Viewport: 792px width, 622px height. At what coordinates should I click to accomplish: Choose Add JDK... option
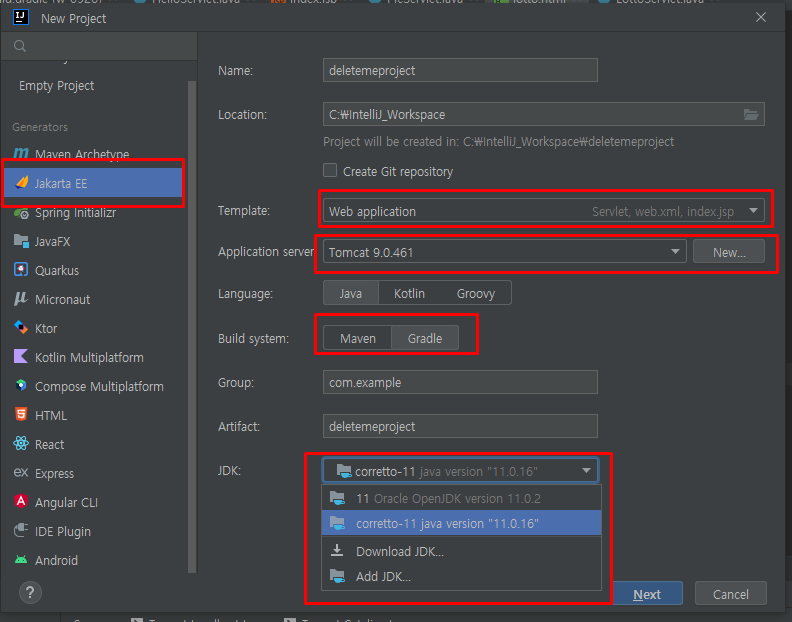pyautogui.click(x=462, y=576)
